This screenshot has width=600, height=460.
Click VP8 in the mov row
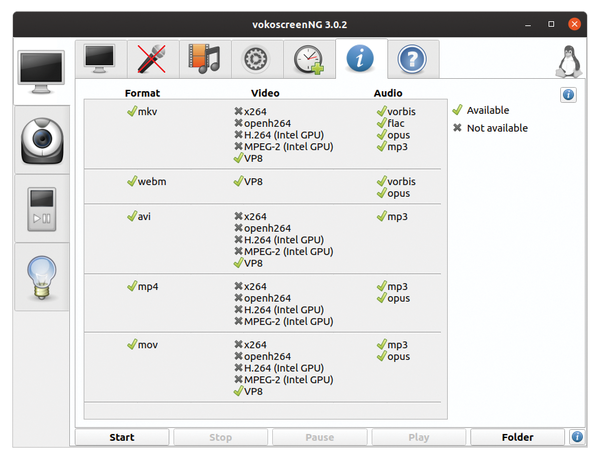pos(248,391)
